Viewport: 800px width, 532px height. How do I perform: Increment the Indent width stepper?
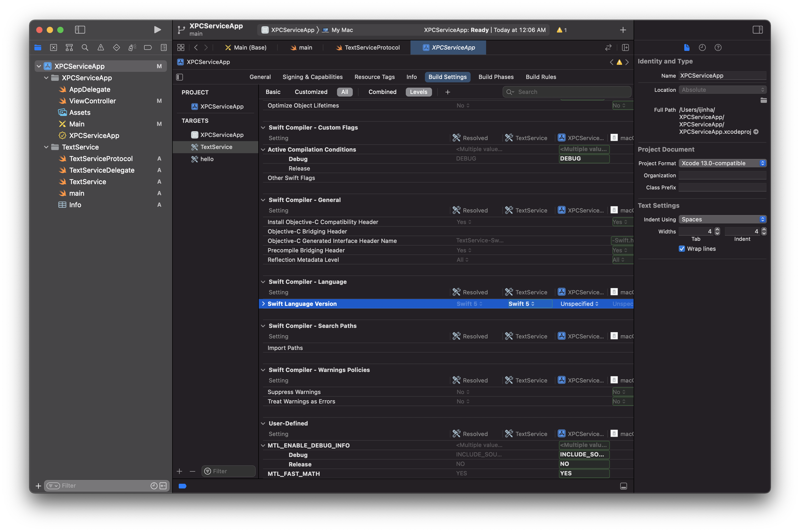pyautogui.click(x=764, y=229)
